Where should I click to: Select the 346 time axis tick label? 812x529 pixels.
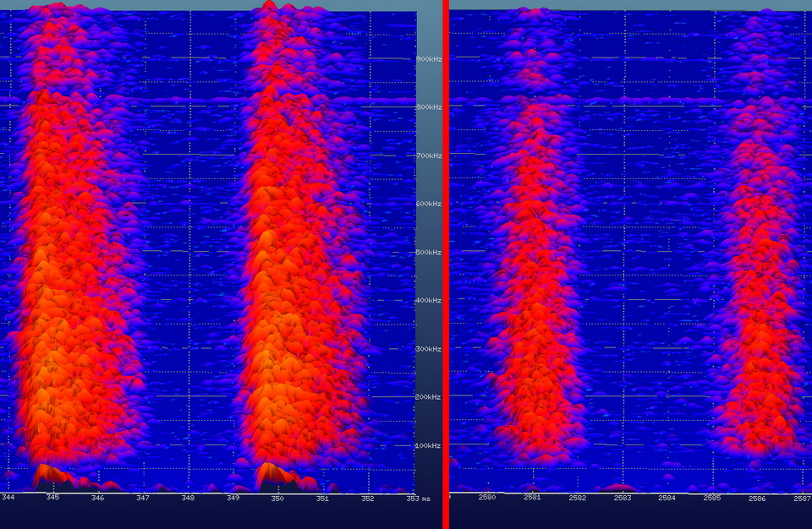click(97, 498)
